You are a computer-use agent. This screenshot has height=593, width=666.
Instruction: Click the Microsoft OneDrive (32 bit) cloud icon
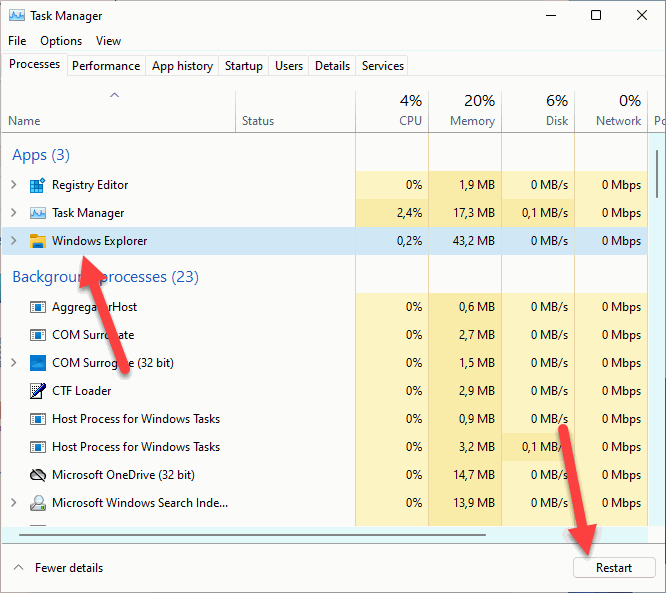[x=37, y=475]
